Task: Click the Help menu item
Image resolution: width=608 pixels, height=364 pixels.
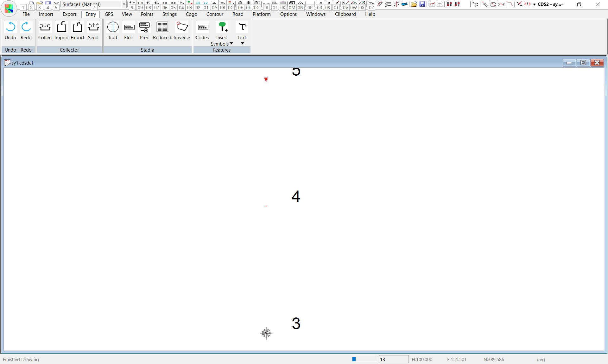Action: tap(370, 14)
